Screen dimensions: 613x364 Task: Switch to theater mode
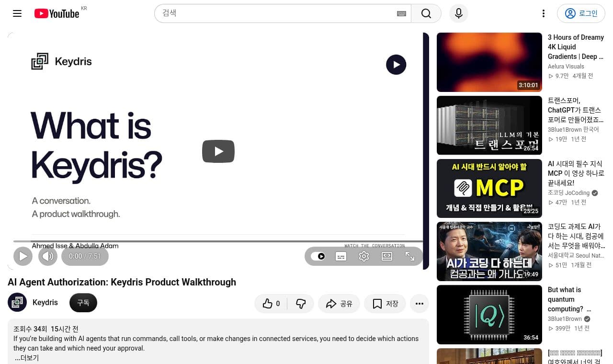387,256
